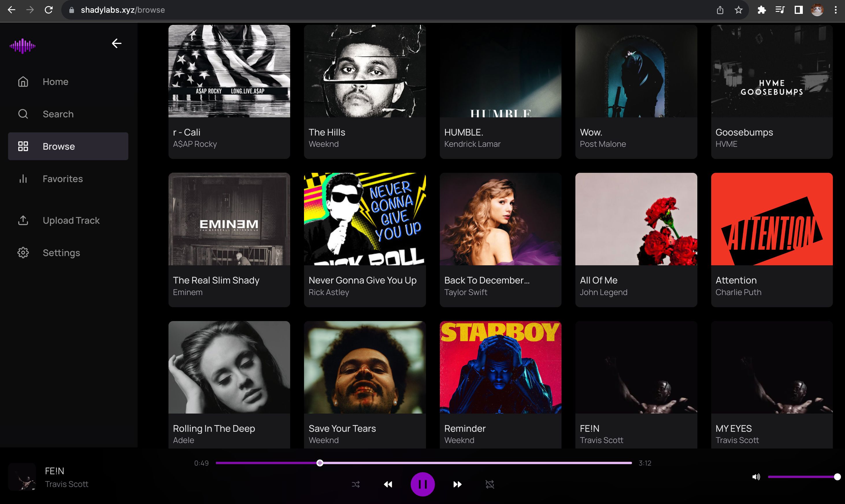This screenshot has width=845, height=504.
Task: Share this page from the address bar
Action: pyautogui.click(x=720, y=10)
